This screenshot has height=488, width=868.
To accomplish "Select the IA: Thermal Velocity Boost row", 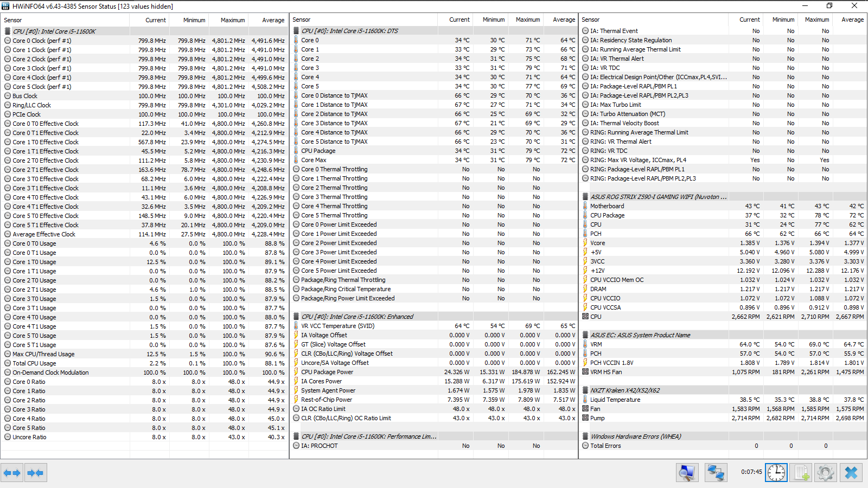I will [x=723, y=123].
